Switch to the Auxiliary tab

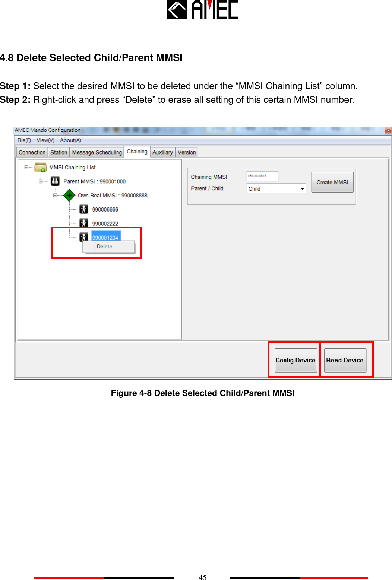(162, 152)
